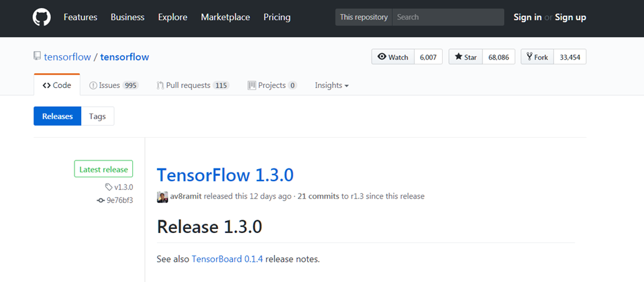The height and width of the screenshot is (282, 644).
Task: Open the v1.3.0 tag link
Action: (x=123, y=187)
